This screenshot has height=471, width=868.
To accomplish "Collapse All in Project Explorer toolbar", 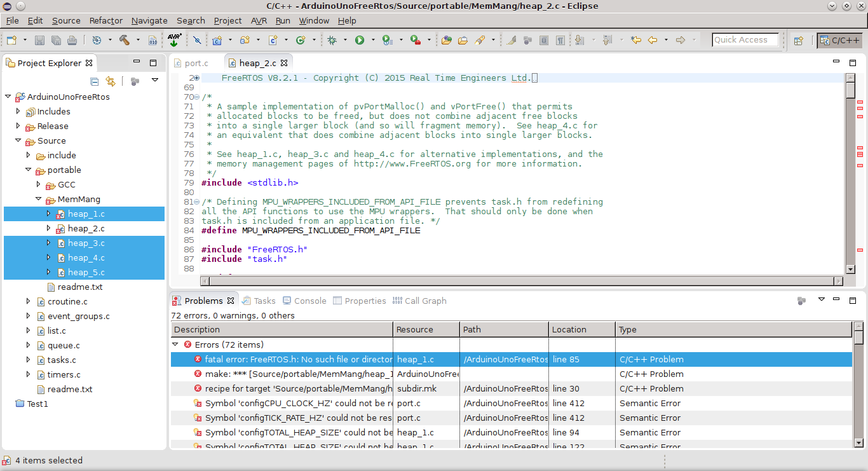I will (x=95, y=81).
